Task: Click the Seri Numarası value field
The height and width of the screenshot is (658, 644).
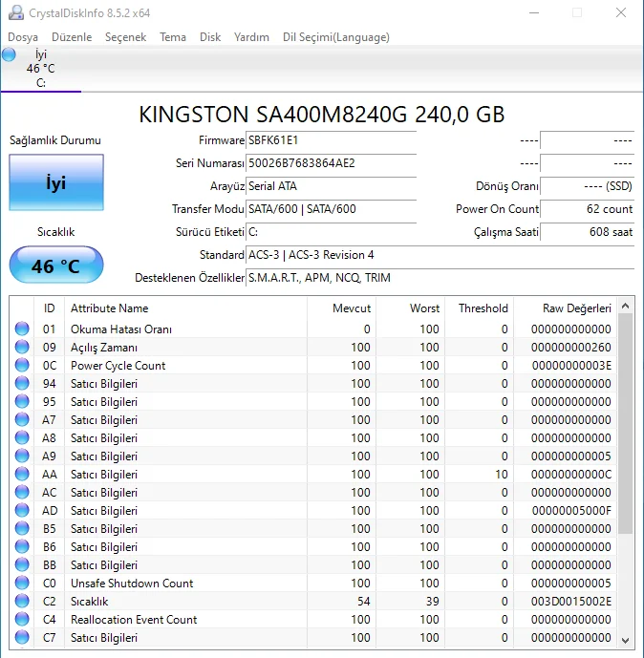Action: point(331,163)
